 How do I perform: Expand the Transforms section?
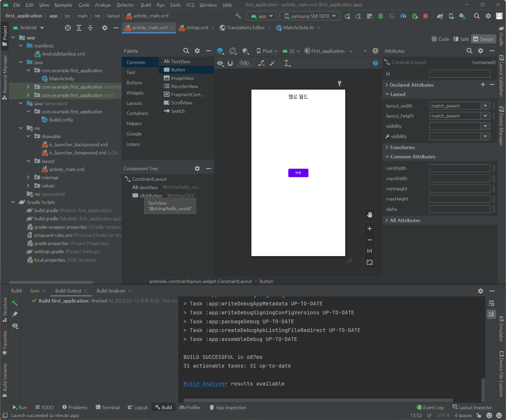[x=402, y=148]
